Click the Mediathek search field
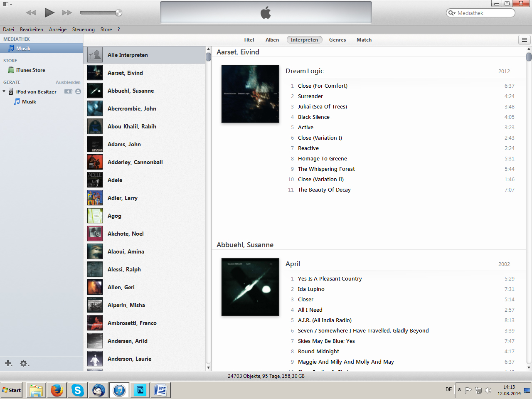This screenshot has height=399, width=532. pos(480,13)
